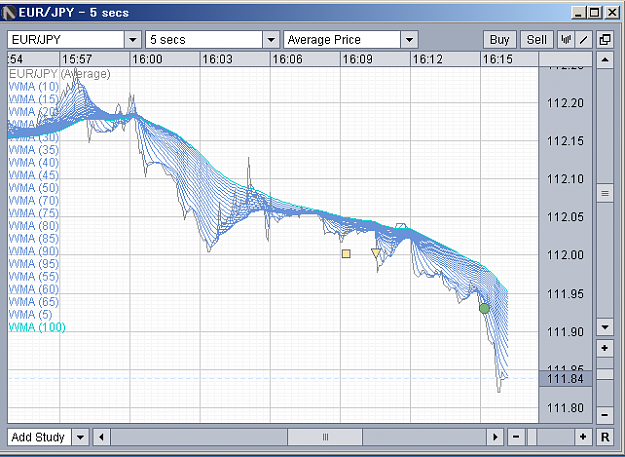
Task: Expand the Add Study dropdown arrow
Action: 80,437
